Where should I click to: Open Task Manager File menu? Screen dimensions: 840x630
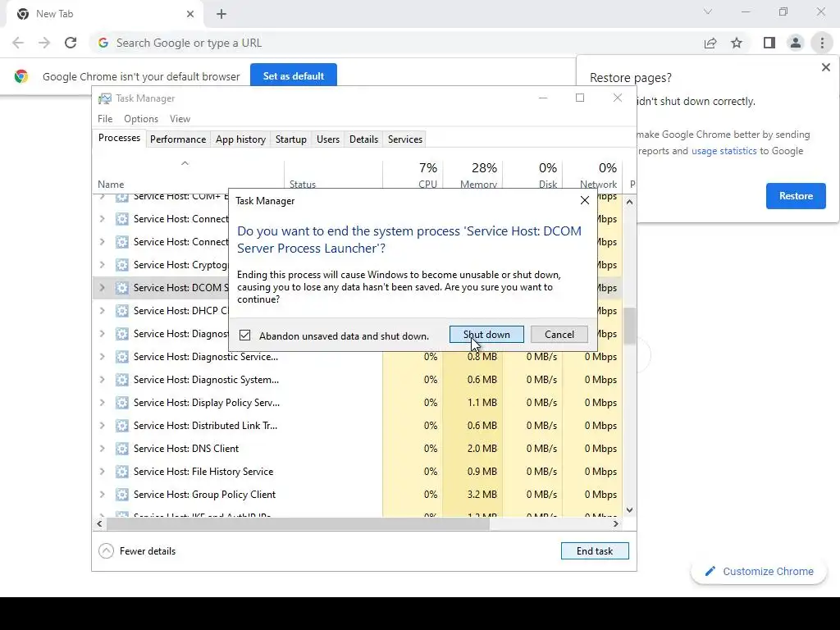click(105, 118)
